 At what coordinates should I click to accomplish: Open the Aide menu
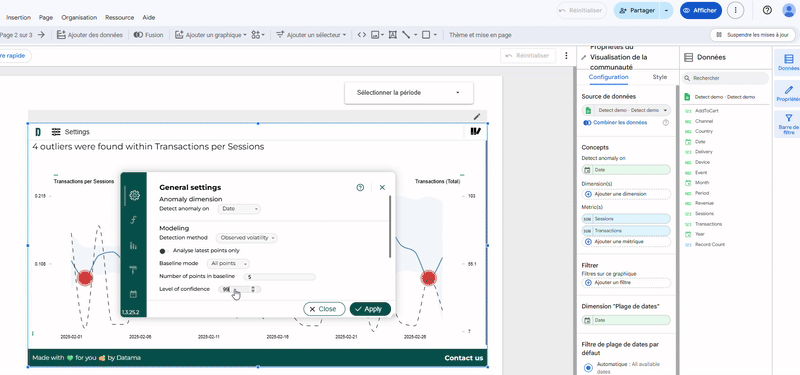(x=149, y=17)
